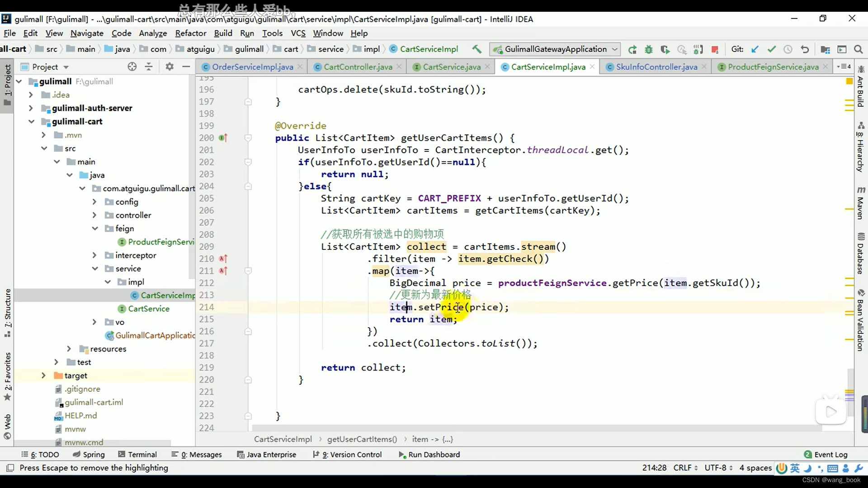
Task: Click the Project panel horizontal scrollbar
Action: coord(93,444)
